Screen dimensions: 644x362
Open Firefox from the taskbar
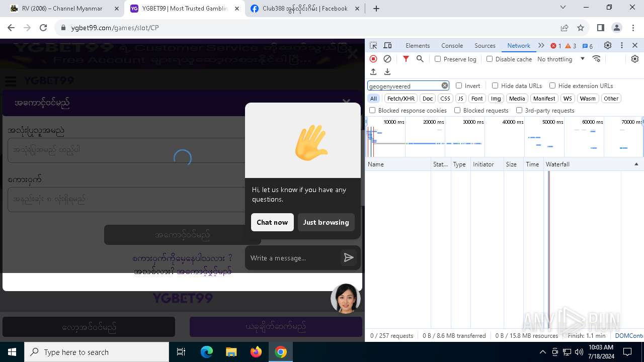(x=256, y=352)
